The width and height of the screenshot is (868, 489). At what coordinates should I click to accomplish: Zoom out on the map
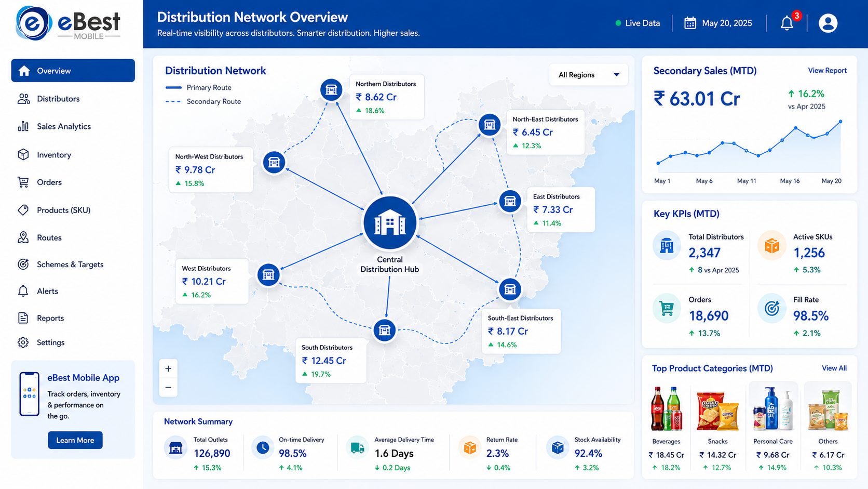pos(168,387)
